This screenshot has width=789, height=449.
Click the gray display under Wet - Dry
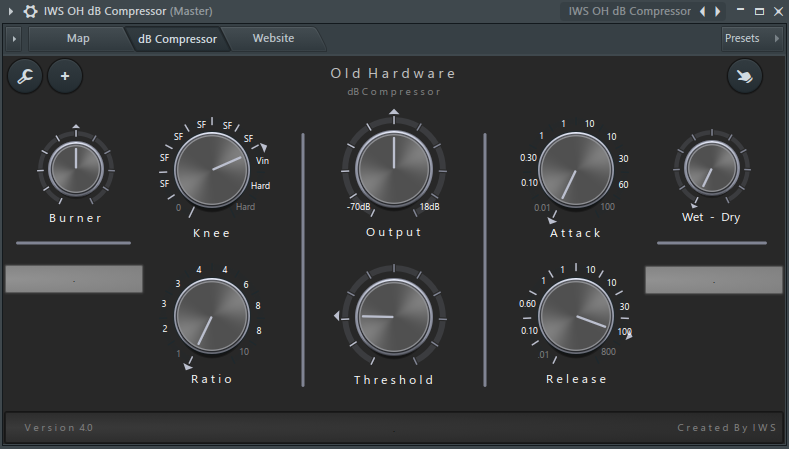coord(714,279)
